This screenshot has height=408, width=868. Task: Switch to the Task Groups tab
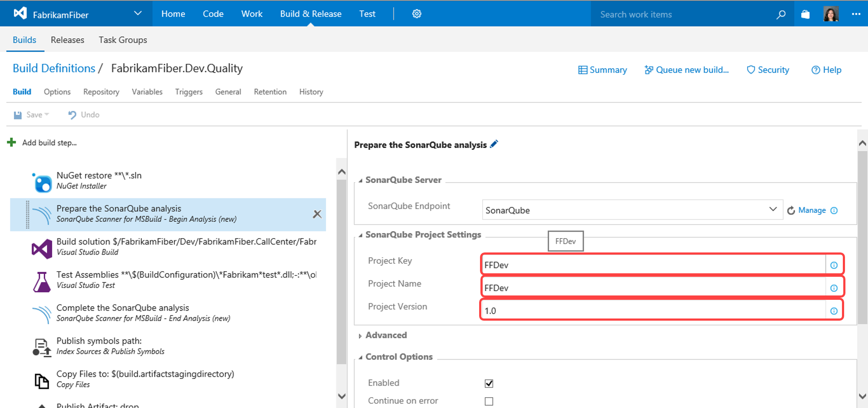point(123,40)
